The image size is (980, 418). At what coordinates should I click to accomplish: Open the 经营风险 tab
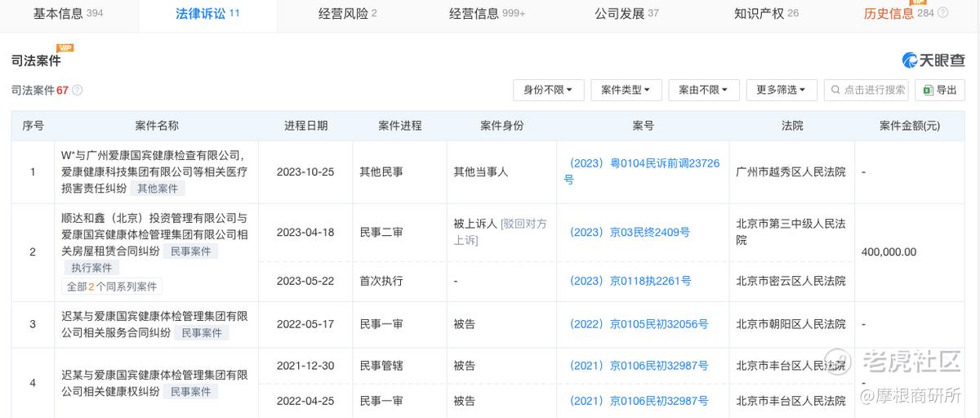(x=347, y=14)
